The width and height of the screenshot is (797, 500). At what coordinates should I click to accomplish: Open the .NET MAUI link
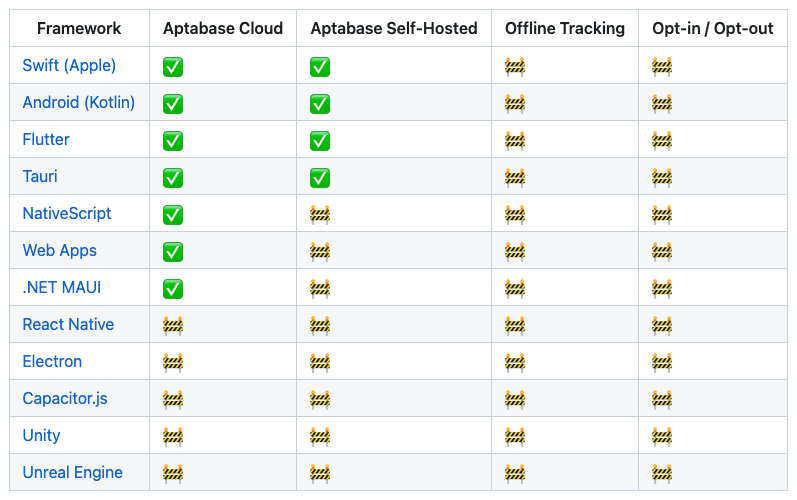tap(62, 288)
